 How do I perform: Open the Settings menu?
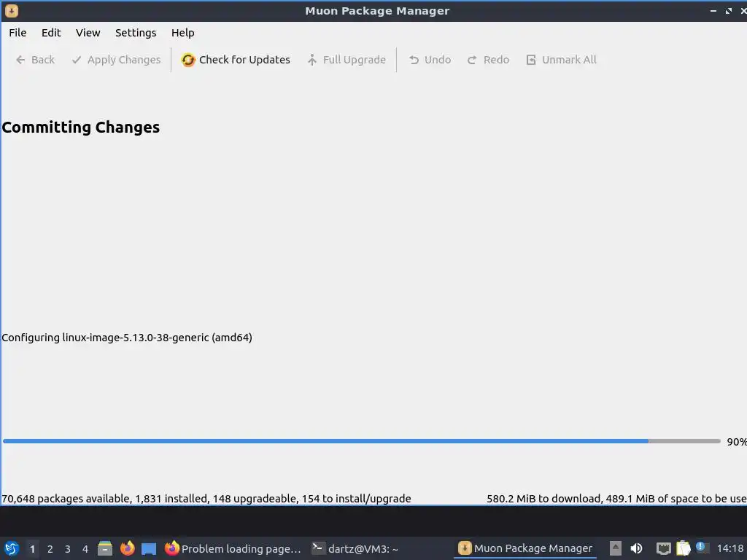(x=136, y=33)
